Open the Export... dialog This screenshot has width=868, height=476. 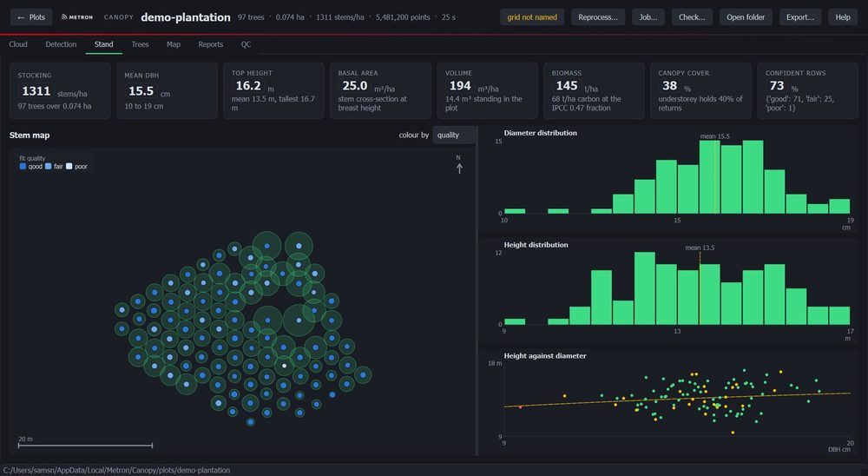[x=800, y=17]
